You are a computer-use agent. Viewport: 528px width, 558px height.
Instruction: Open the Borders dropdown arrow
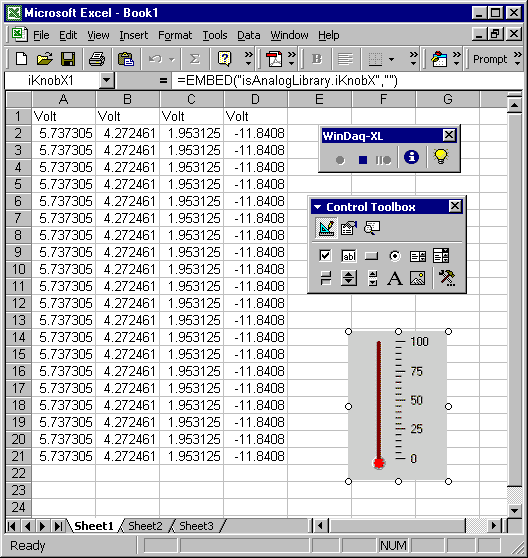391,59
